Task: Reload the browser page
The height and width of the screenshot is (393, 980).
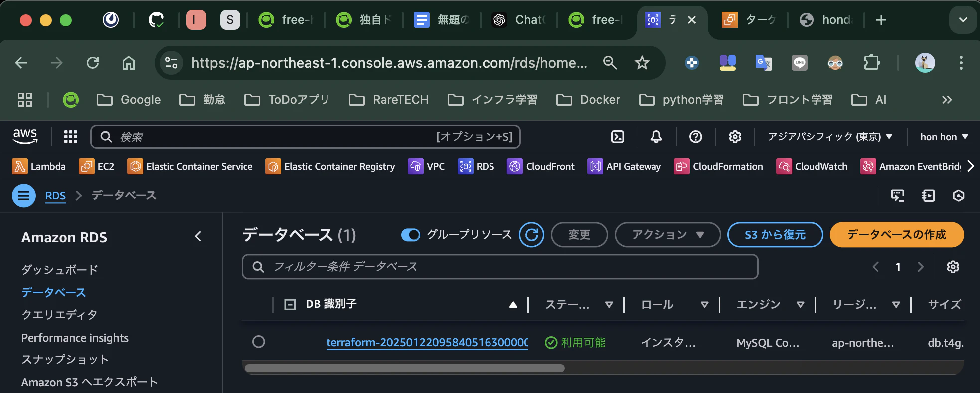Action: coord(93,63)
